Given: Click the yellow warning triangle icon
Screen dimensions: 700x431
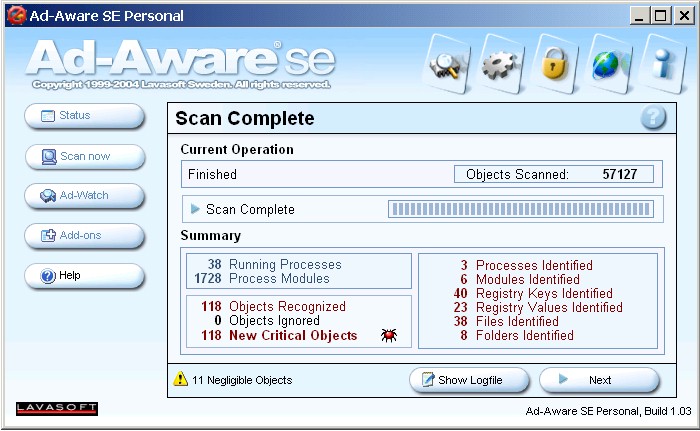Looking at the screenshot, I should click(x=180, y=378).
